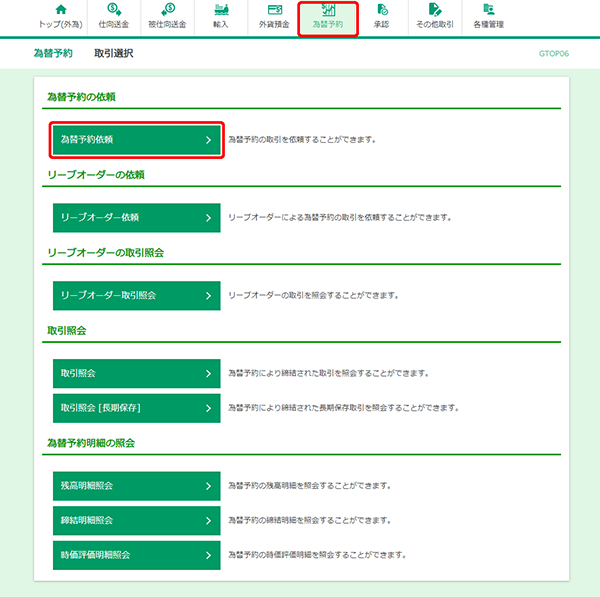Screen dimensions: 600x597
Task: Open the 取引照会 button
Action: pyautogui.click(x=137, y=374)
